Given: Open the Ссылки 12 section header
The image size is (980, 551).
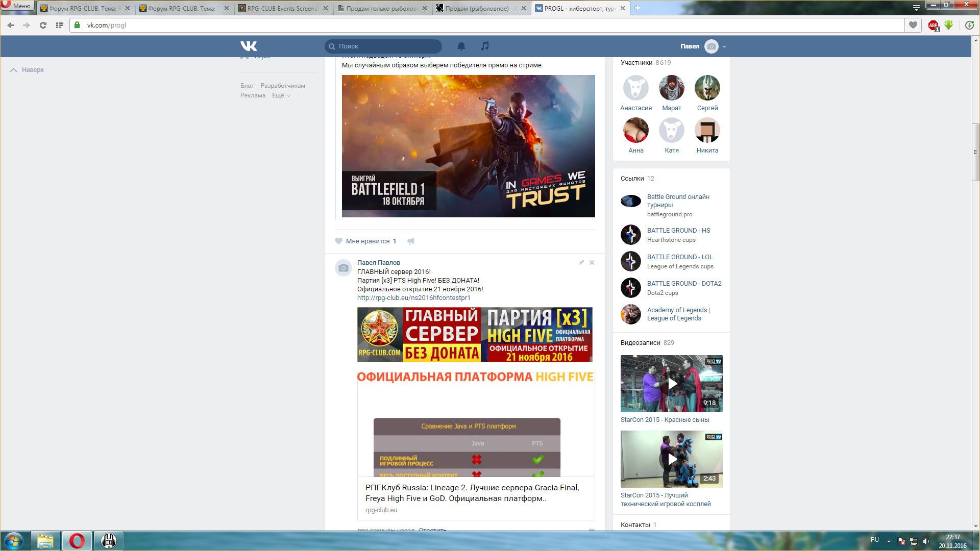Looking at the screenshot, I should point(638,179).
